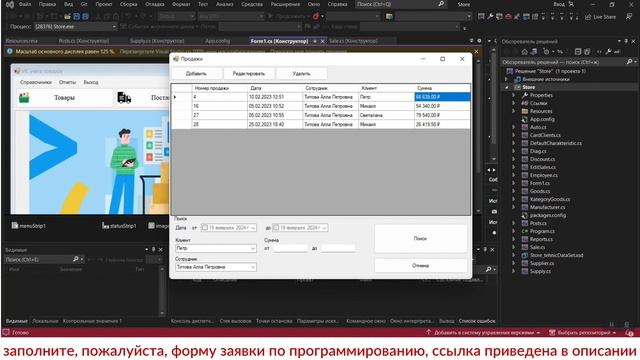The height and width of the screenshot is (360, 640).
Task: Click the search magnifier in the title bar
Action: click(x=441, y=4)
